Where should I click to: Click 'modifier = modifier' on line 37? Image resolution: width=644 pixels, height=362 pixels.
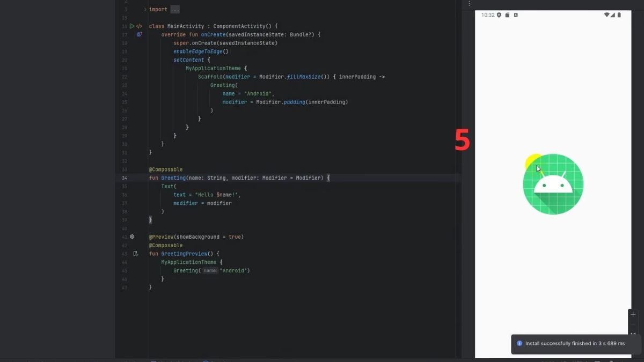pyautogui.click(x=202, y=203)
